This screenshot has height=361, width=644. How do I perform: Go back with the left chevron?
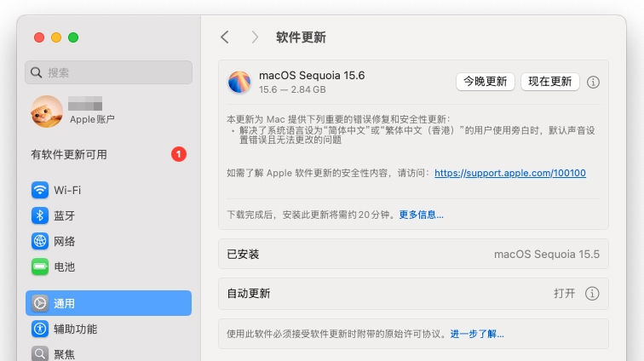pyautogui.click(x=225, y=37)
